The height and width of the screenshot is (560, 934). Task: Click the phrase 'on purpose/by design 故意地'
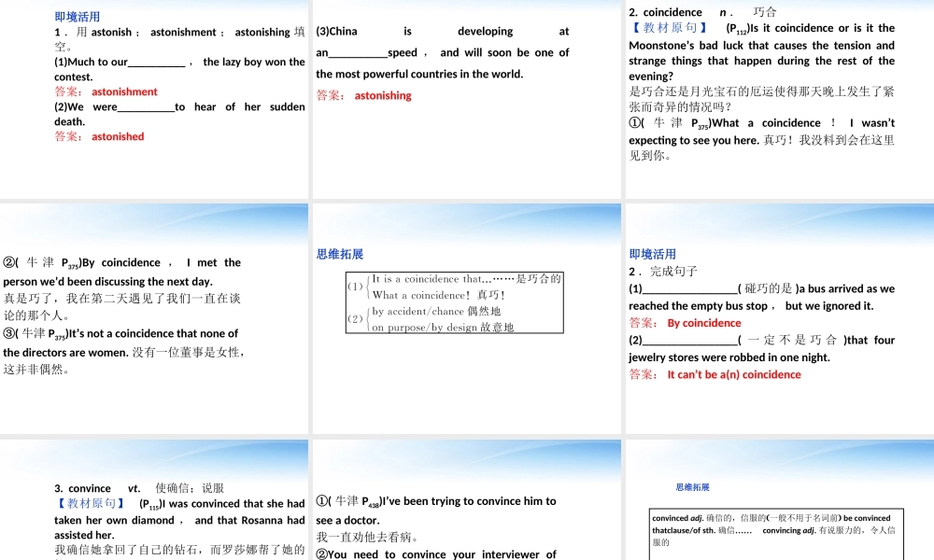pos(443,327)
